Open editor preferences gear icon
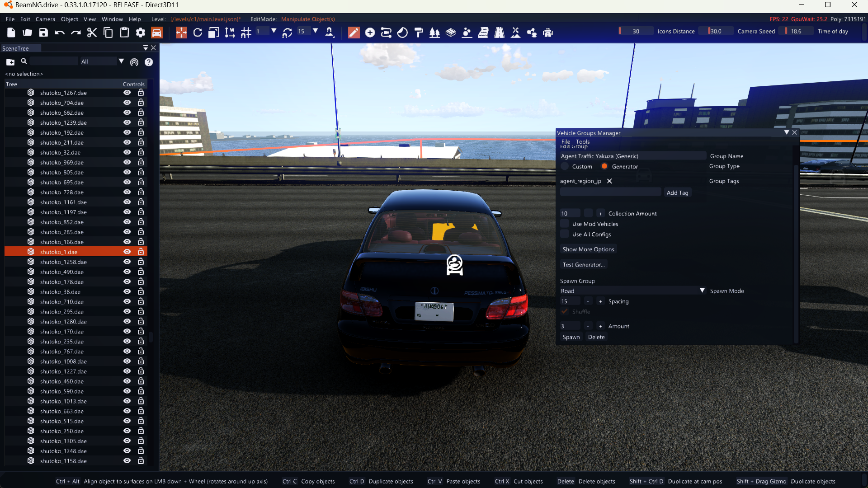 (x=141, y=33)
